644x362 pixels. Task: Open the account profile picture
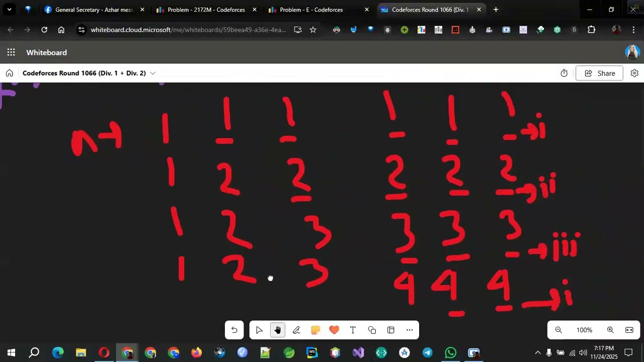[632, 52]
